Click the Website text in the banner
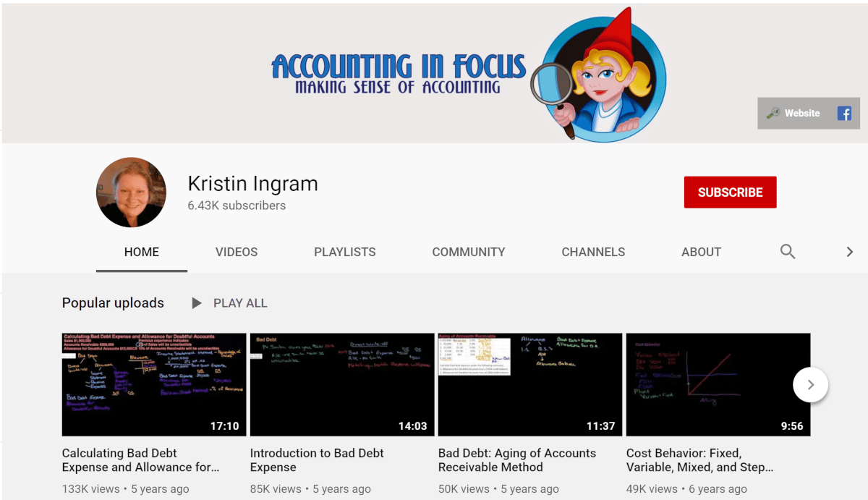 (x=802, y=114)
